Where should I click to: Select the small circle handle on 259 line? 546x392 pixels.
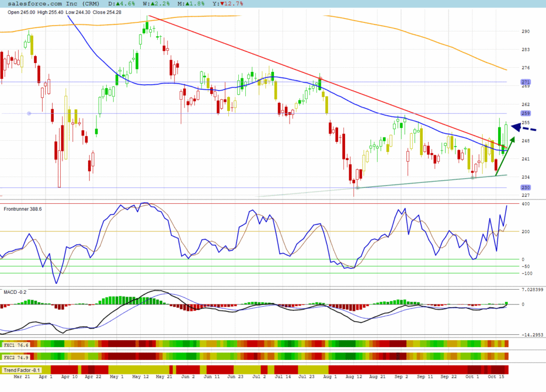[x=29, y=113]
